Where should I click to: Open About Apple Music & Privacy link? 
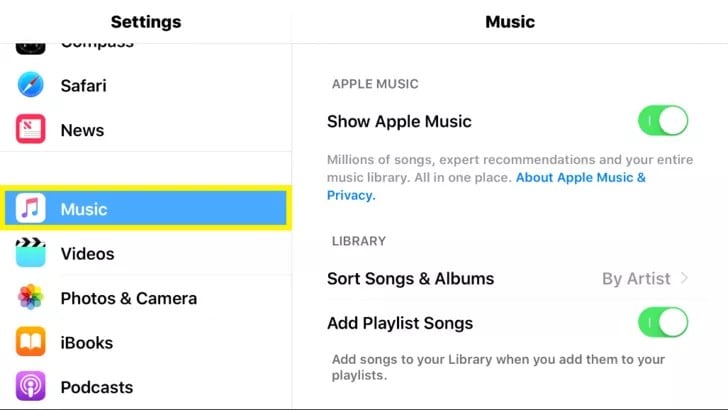[x=581, y=178]
